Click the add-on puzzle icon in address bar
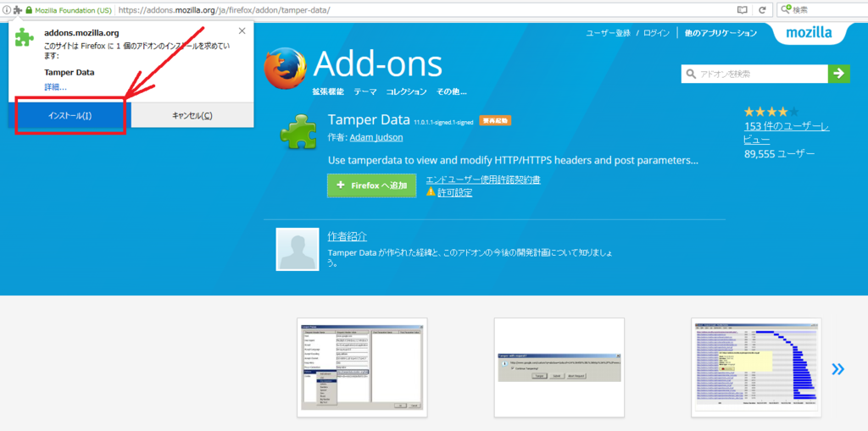The image size is (868, 431). [x=18, y=10]
